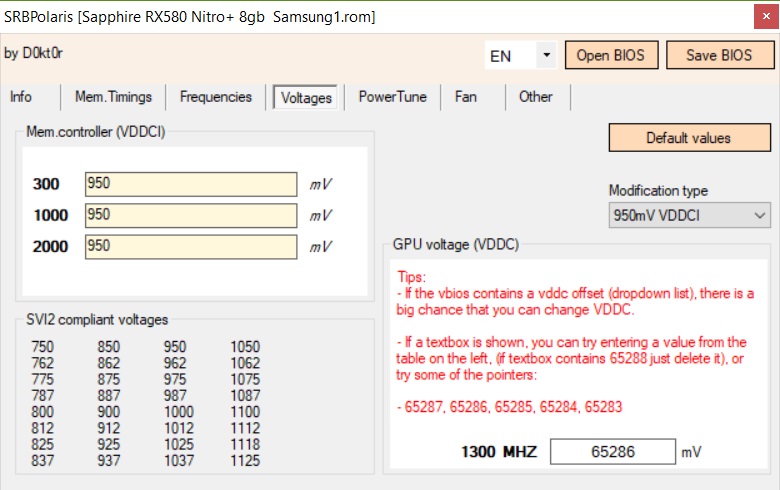The height and width of the screenshot is (490, 780).
Task: Focus the 1000 MHz VDDCI voltage field
Action: 191,215
